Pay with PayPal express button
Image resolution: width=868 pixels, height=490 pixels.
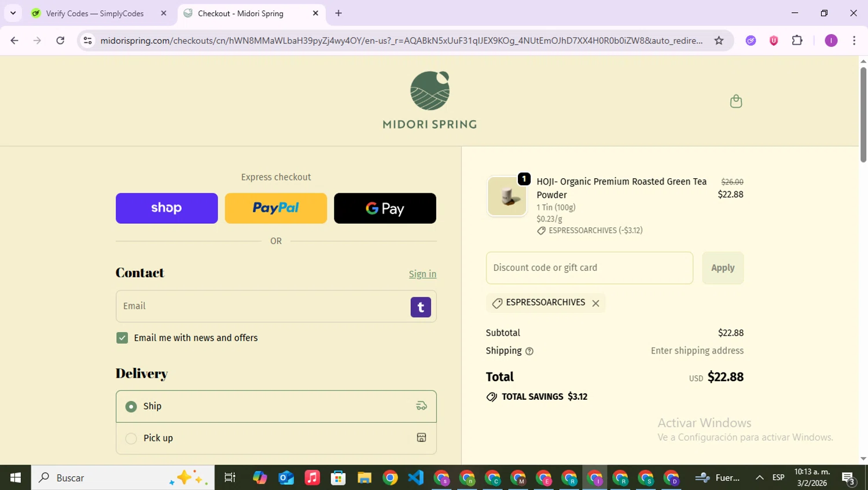(275, 208)
